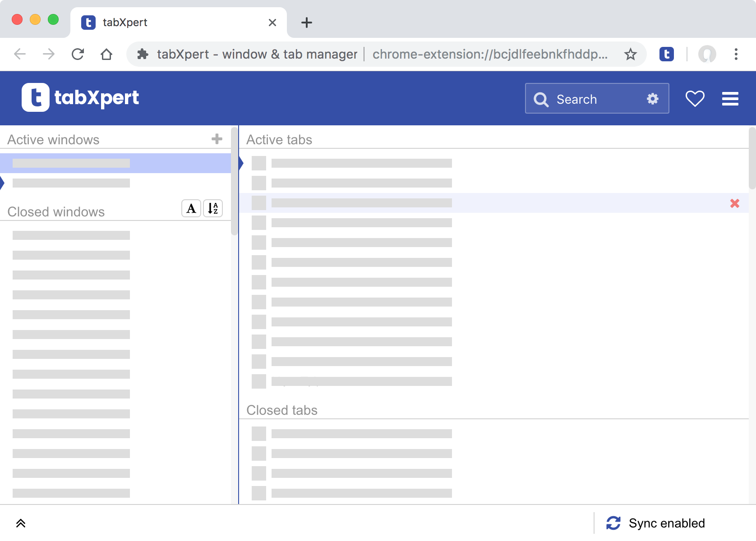Collapse panel using double chevron up icon
Viewport: 756px width, 541px height.
[21, 523]
